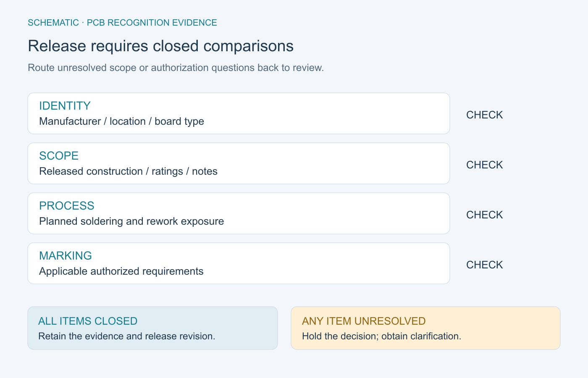This screenshot has height=378, width=588.
Task: Select the IDENTITY comparison card
Action: [x=239, y=113]
